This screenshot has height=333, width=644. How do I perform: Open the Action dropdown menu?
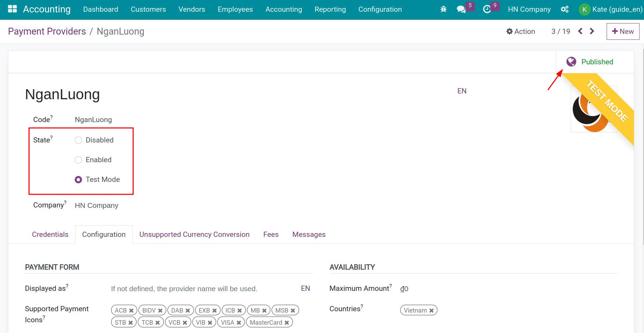[521, 31]
